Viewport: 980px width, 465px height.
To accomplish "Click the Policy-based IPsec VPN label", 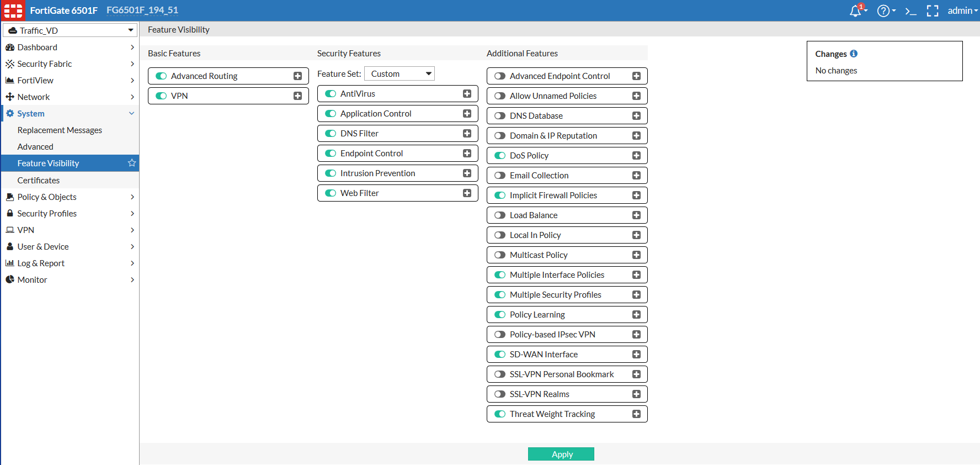I will 552,335.
